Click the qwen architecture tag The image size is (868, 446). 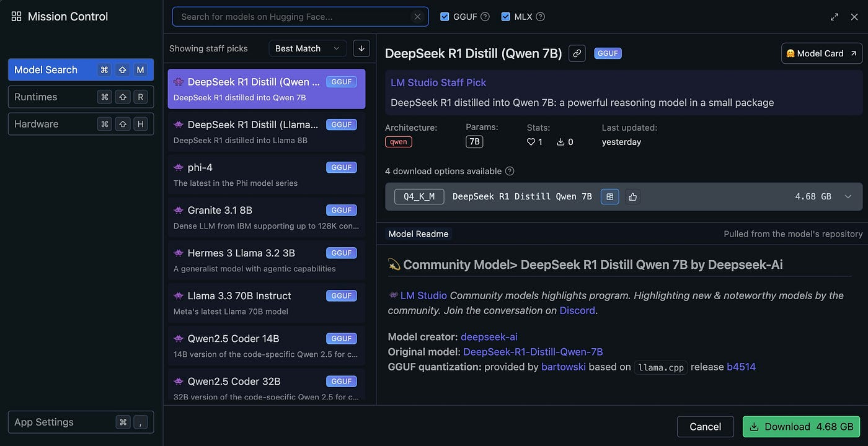click(399, 142)
